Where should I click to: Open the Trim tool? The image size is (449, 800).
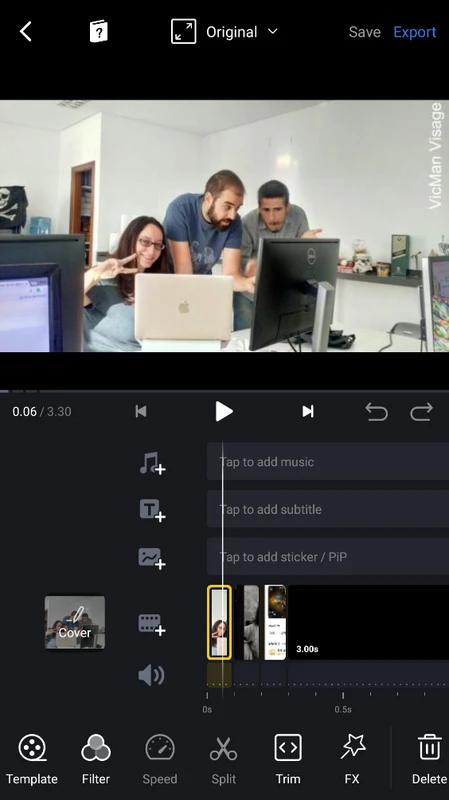(x=288, y=759)
